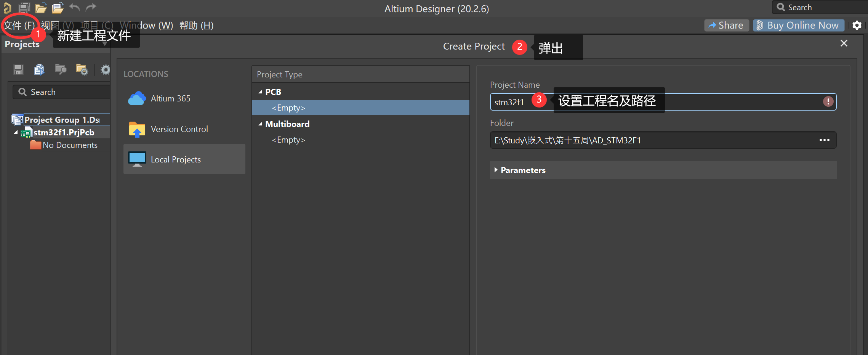Click the Project Options folder-gear icon
This screenshot has width=868, height=355.
pyautogui.click(x=82, y=69)
